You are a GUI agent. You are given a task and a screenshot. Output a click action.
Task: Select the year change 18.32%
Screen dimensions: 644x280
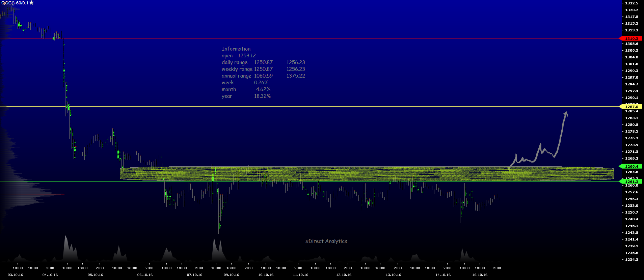[262, 96]
